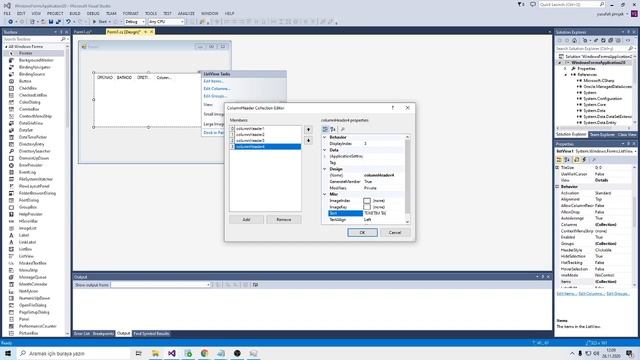Collapse the Behavior category in collection editor
Image resolution: width=640 pixels, height=360 pixels.
[x=325, y=137]
